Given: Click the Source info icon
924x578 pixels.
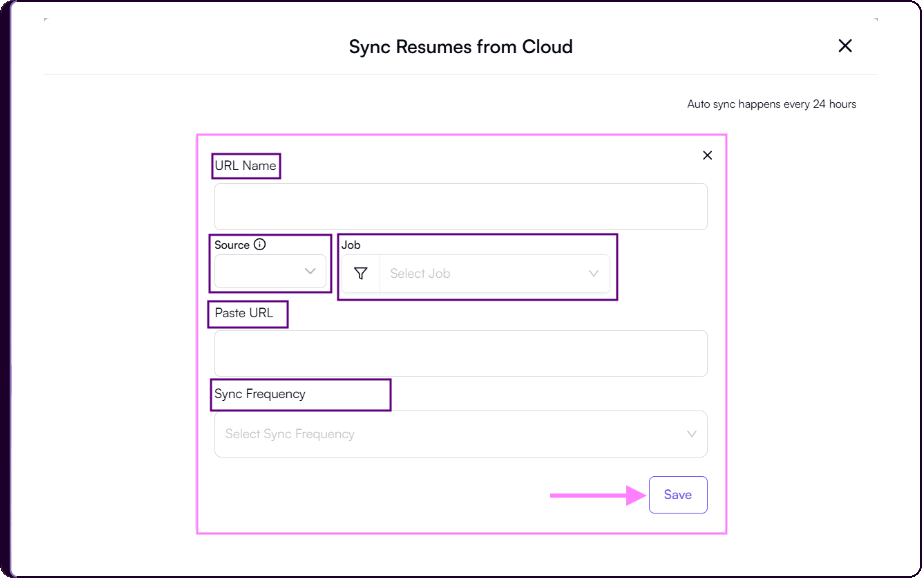Looking at the screenshot, I should tap(260, 244).
